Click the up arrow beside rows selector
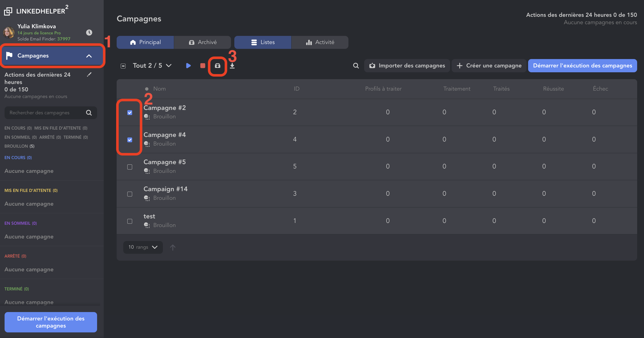The image size is (644, 338). pyautogui.click(x=173, y=247)
